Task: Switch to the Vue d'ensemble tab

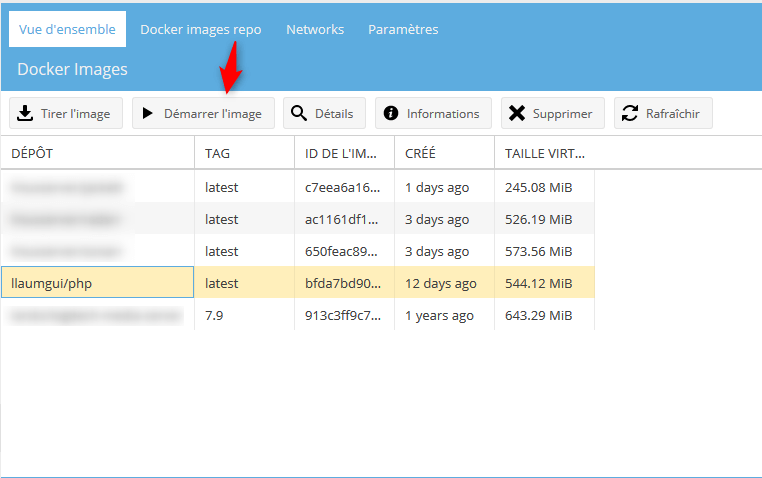Action: pyautogui.click(x=67, y=29)
